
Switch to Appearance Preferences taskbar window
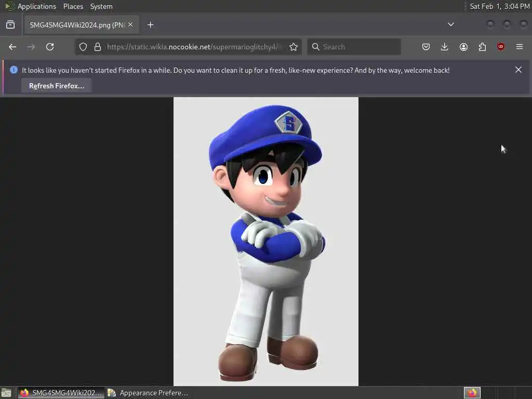[x=148, y=393]
